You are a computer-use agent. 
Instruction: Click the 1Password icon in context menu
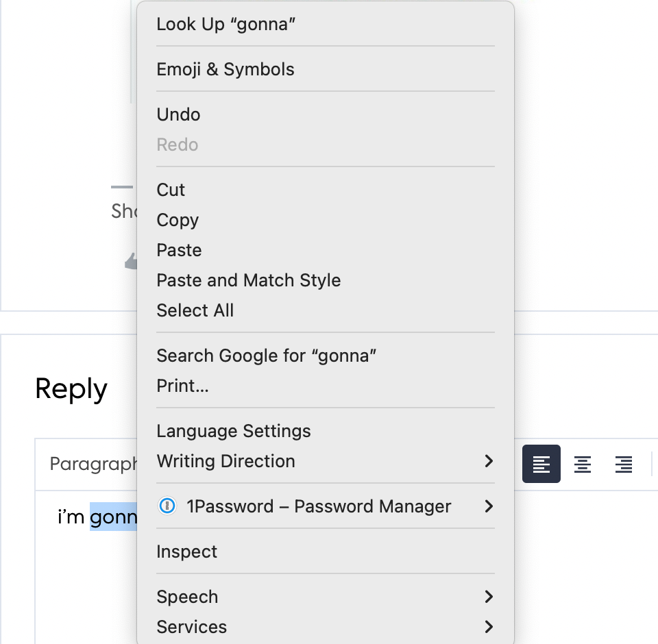167,506
